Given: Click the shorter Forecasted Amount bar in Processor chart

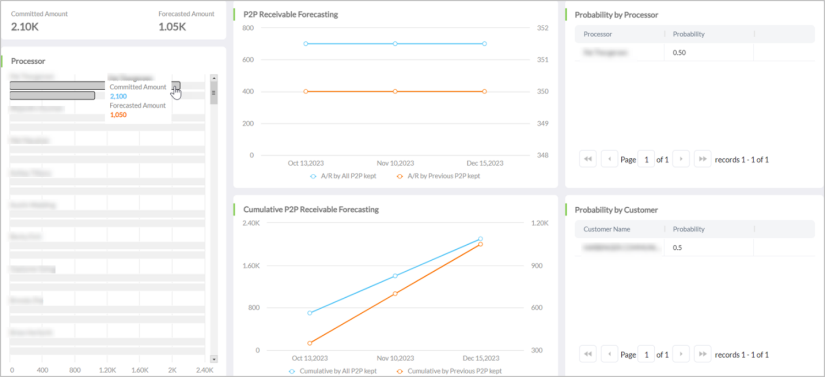Looking at the screenshot, I should pos(53,96).
